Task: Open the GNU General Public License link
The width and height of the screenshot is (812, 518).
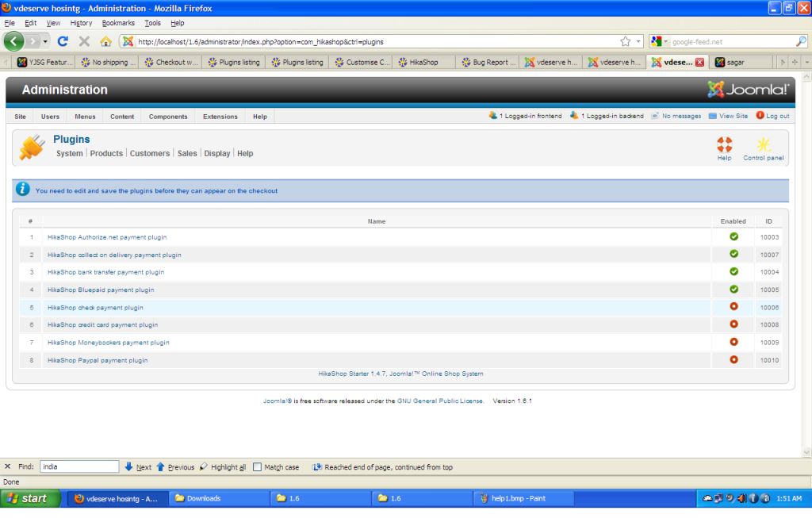Action: click(439, 401)
